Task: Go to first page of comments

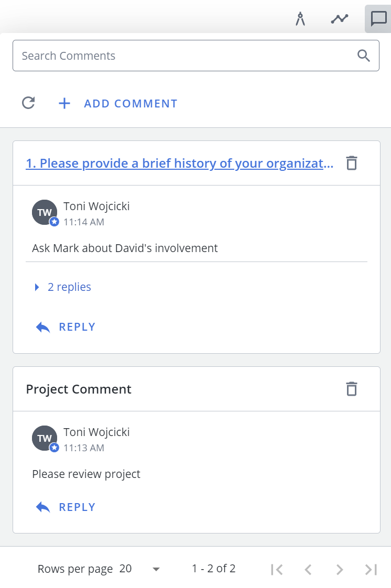Action: coord(277,569)
